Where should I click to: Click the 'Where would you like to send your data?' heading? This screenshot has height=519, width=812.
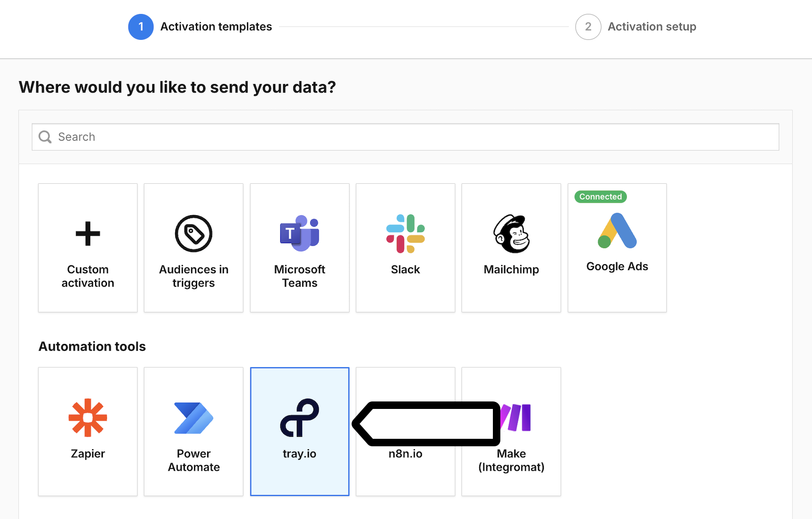pos(177,87)
